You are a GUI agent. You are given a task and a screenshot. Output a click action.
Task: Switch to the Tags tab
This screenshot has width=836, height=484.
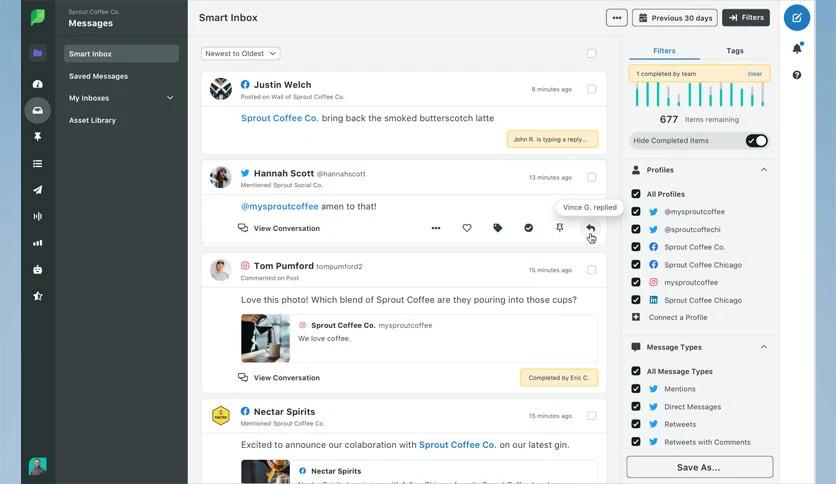[x=735, y=50]
